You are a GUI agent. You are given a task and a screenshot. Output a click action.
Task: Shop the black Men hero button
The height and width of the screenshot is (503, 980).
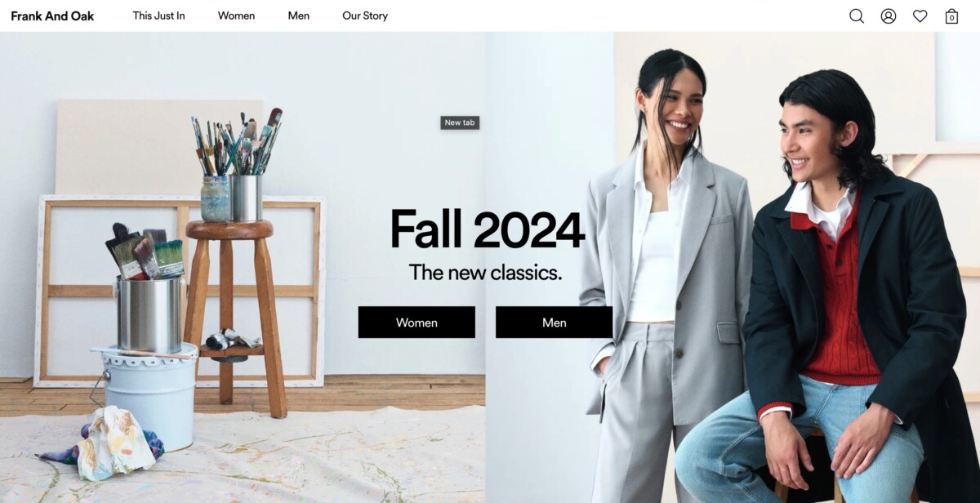pyautogui.click(x=554, y=323)
